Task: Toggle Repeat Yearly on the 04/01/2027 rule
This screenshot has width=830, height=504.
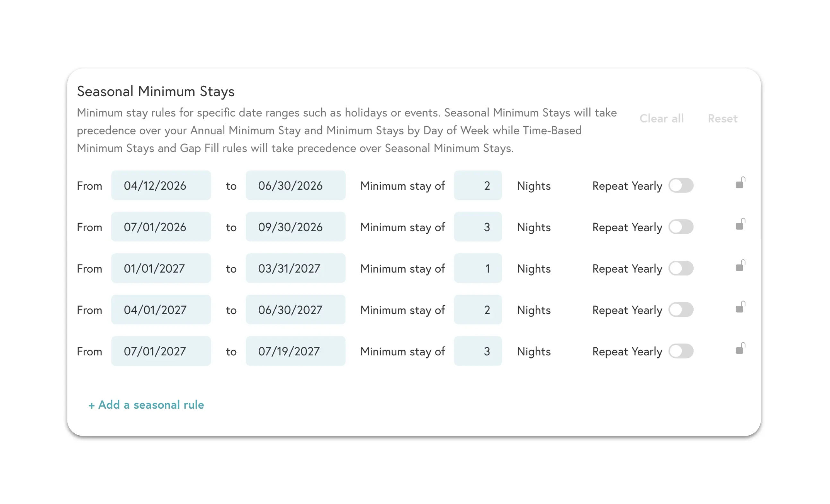Action: (x=681, y=309)
